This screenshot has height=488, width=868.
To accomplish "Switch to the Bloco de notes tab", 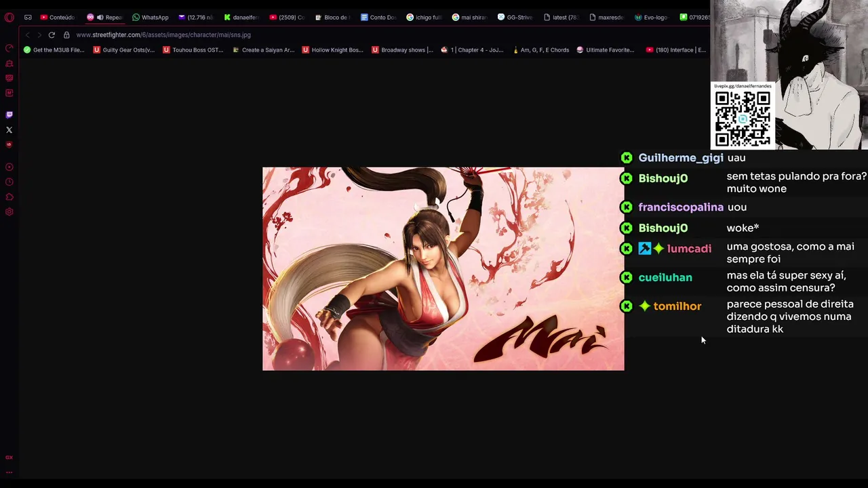I will coord(332,18).
